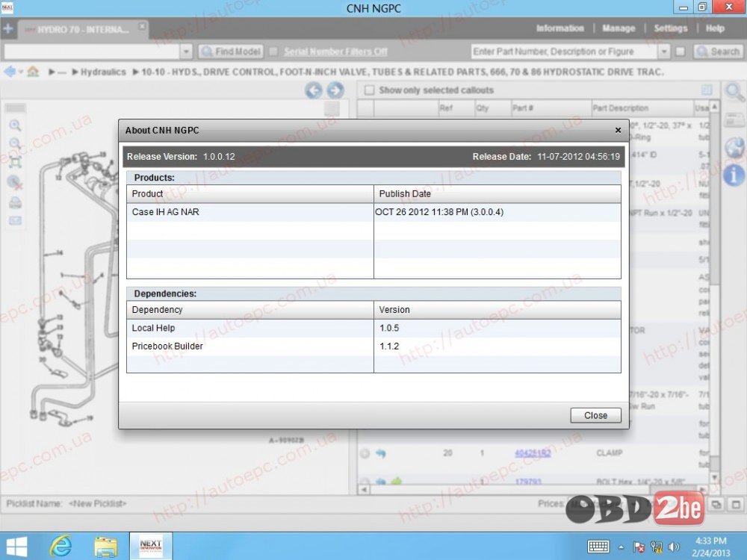Open the card icon below sidebar magnifier

click(x=734, y=120)
